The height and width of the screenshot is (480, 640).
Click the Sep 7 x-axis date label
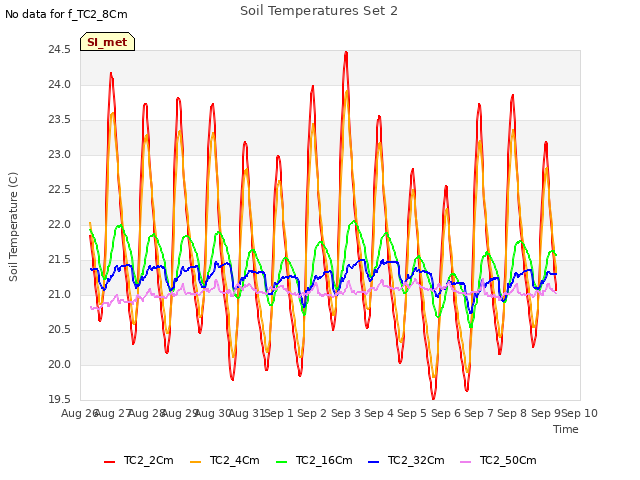[x=479, y=413]
